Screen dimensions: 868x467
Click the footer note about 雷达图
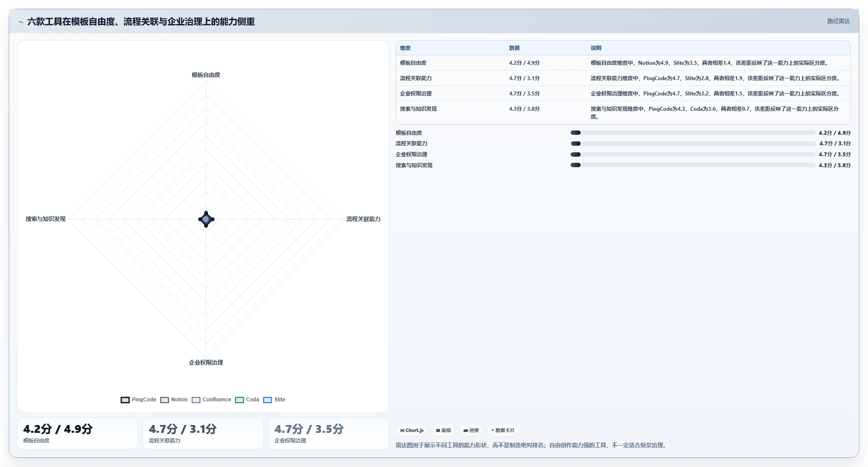[532, 446]
